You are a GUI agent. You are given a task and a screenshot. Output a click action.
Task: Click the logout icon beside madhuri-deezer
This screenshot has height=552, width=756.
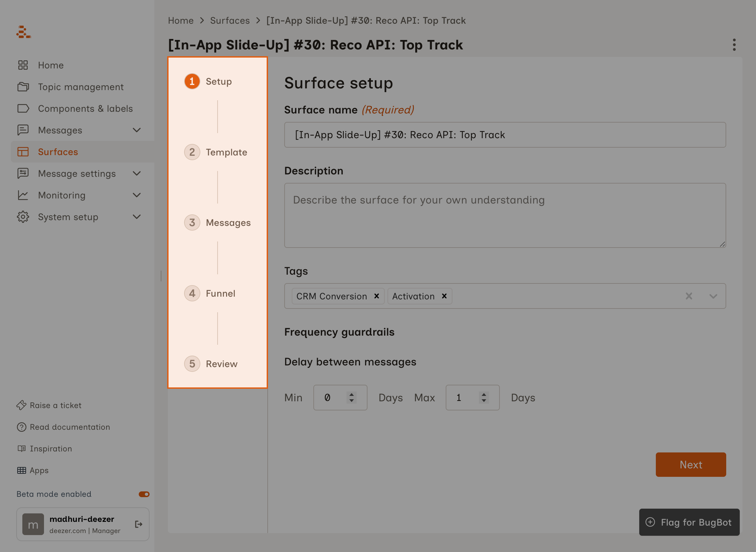[x=138, y=524]
